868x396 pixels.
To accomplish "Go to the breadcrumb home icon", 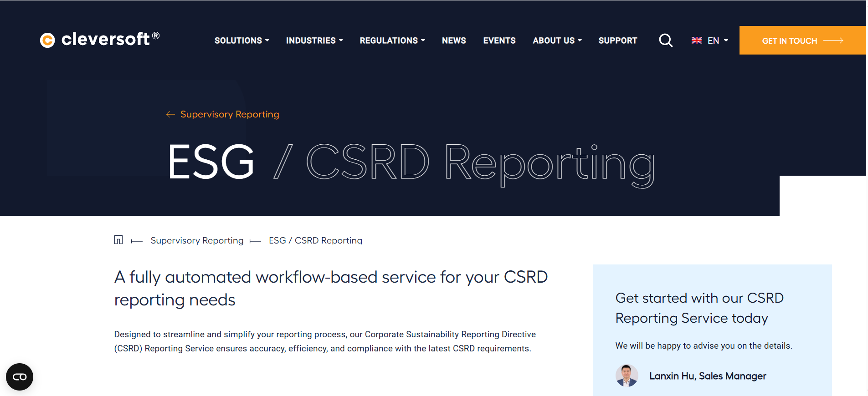I will coord(118,240).
